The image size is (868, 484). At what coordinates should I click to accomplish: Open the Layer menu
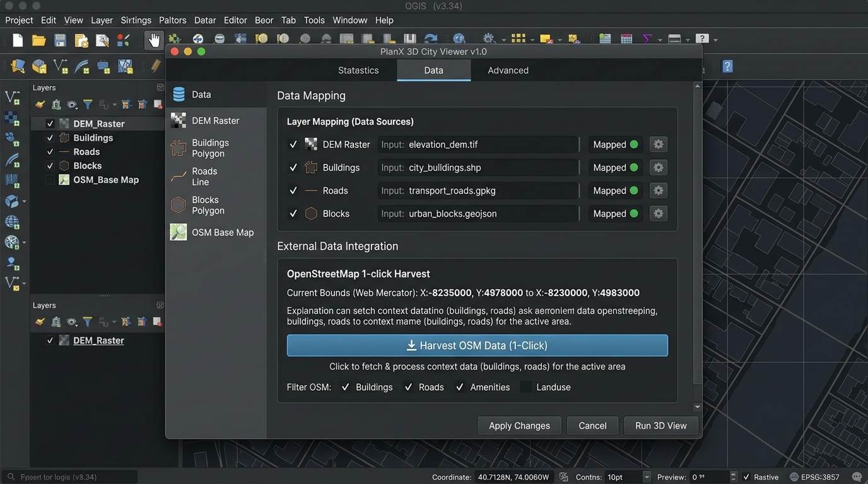(x=102, y=20)
